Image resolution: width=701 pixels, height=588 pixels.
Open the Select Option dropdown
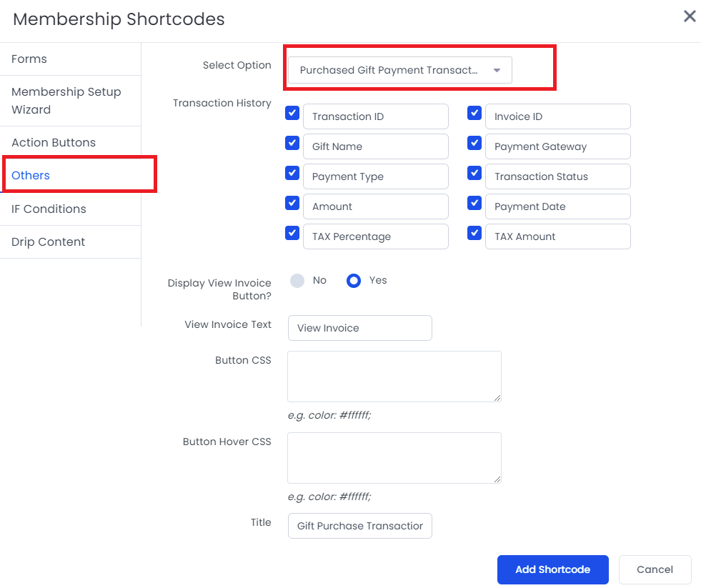399,70
